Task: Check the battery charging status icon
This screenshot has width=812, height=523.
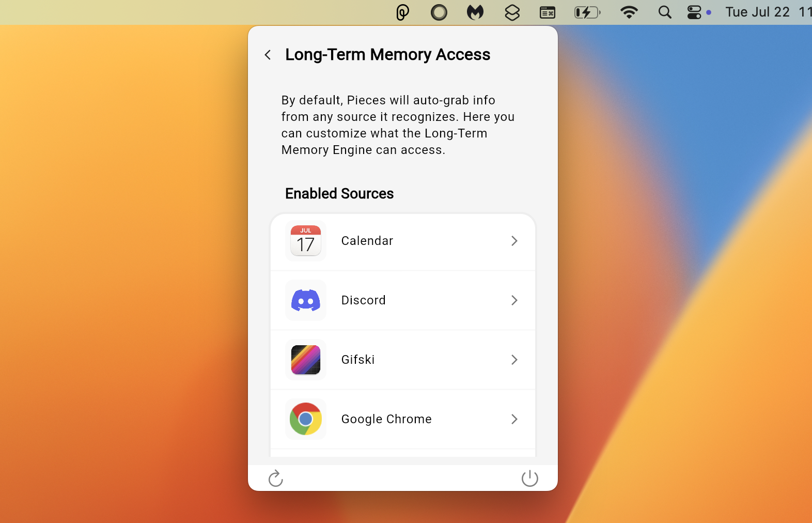Action: click(x=588, y=12)
